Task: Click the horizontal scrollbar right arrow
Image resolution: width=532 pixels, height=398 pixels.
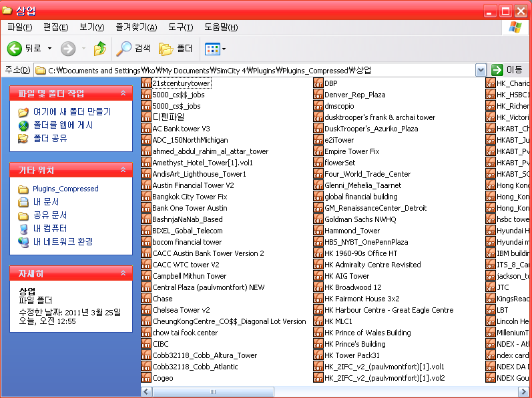Action: (x=523, y=392)
